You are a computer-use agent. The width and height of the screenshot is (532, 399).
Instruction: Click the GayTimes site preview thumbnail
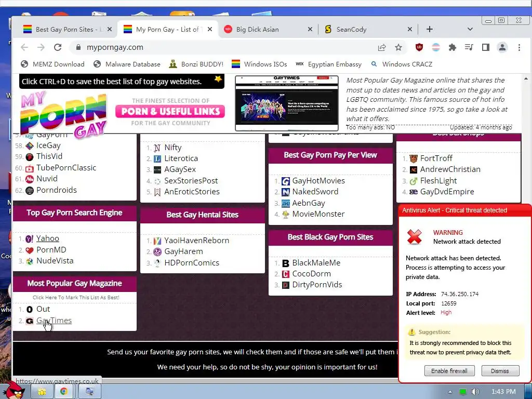pyautogui.click(x=287, y=103)
